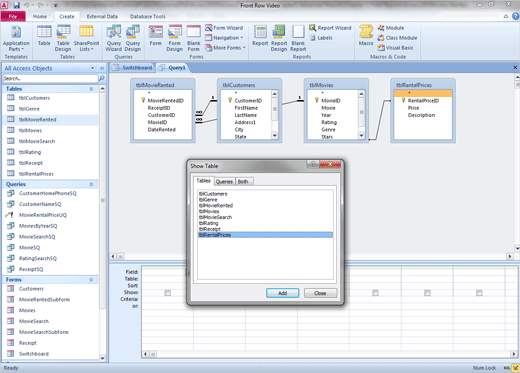Select tblGenre in navigation pane
The width and height of the screenshot is (520, 373).
click(x=51, y=109)
